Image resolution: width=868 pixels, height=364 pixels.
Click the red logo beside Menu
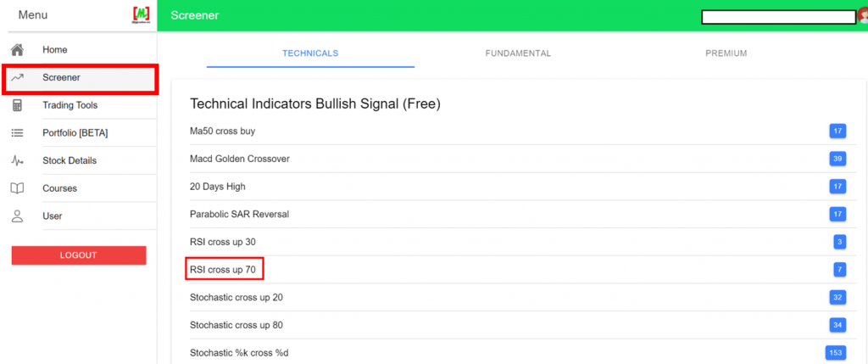point(141,14)
